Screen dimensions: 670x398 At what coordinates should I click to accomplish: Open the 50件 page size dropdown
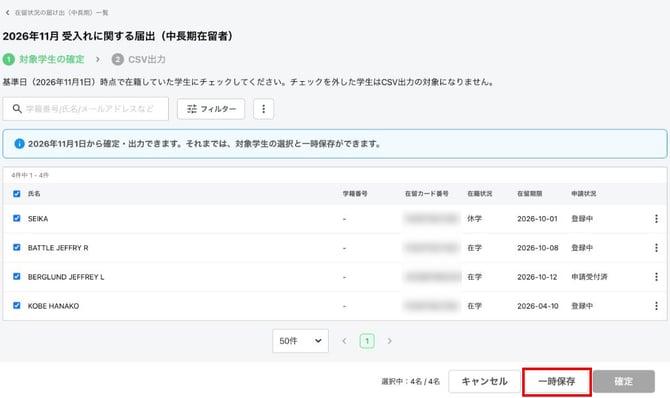click(300, 341)
